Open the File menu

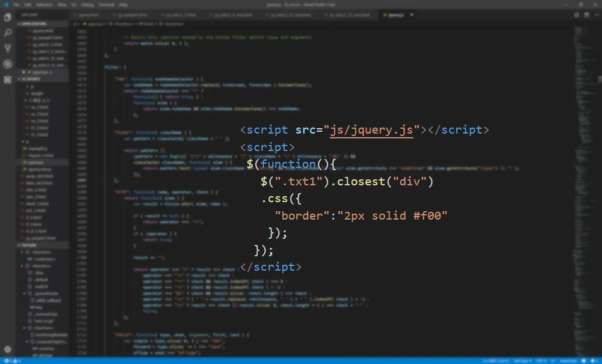tap(16, 5)
